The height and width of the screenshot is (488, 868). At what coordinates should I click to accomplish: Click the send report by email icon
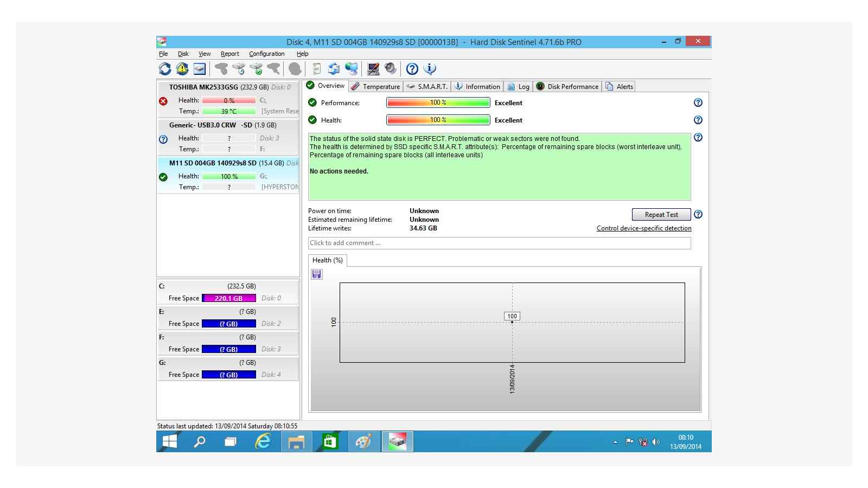tap(334, 69)
